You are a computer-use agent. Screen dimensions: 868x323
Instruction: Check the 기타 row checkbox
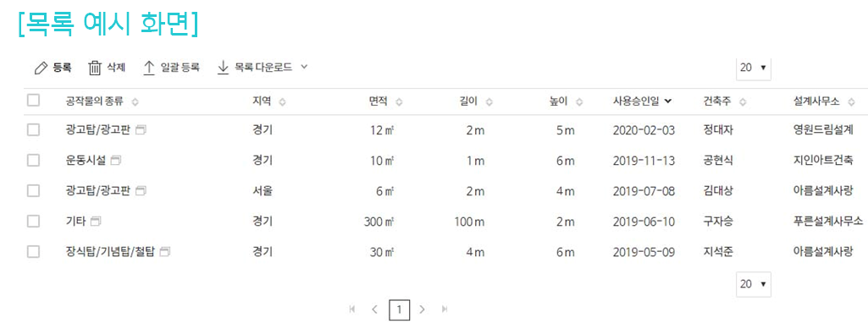point(33,222)
